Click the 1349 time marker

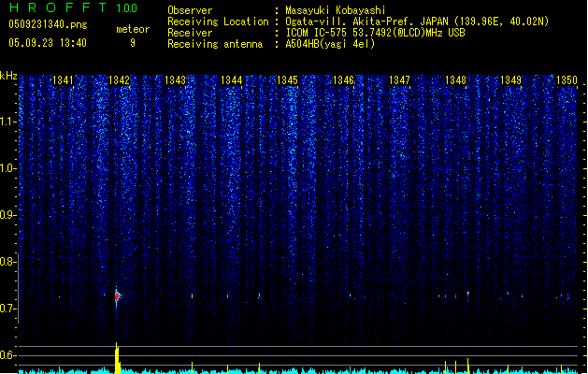coord(510,80)
